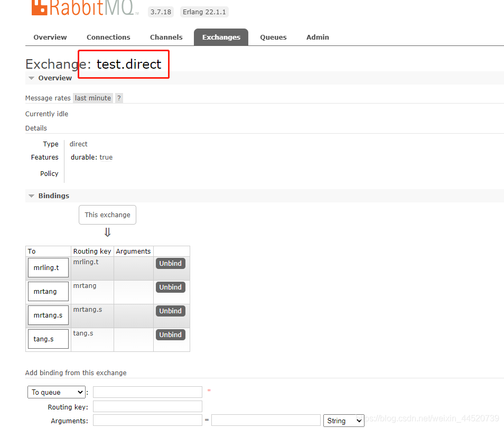This screenshot has height=428, width=504.
Task: Focus the destination queue name field
Action: (147, 392)
